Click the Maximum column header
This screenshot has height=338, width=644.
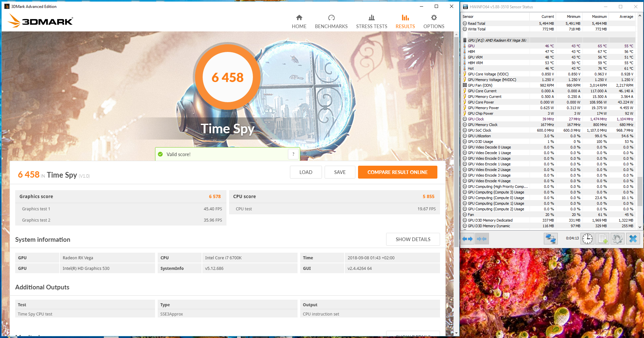click(x=595, y=17)
